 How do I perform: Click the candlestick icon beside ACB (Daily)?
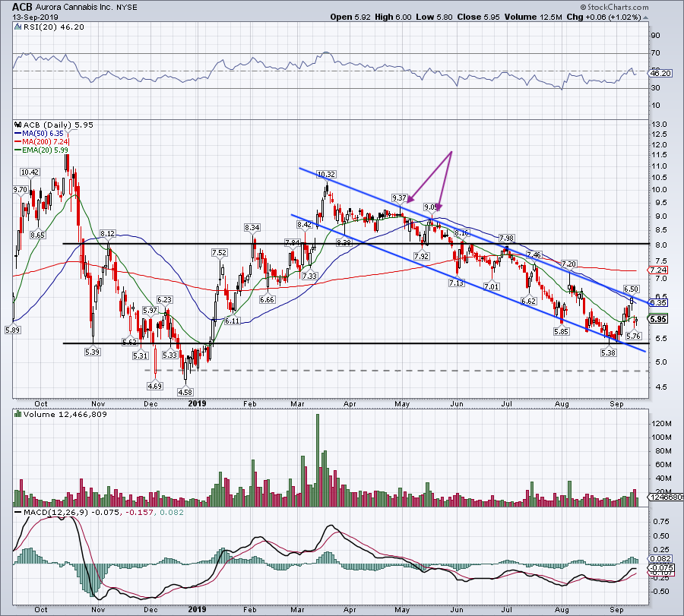pyautogui.click(x=18, y=125)
